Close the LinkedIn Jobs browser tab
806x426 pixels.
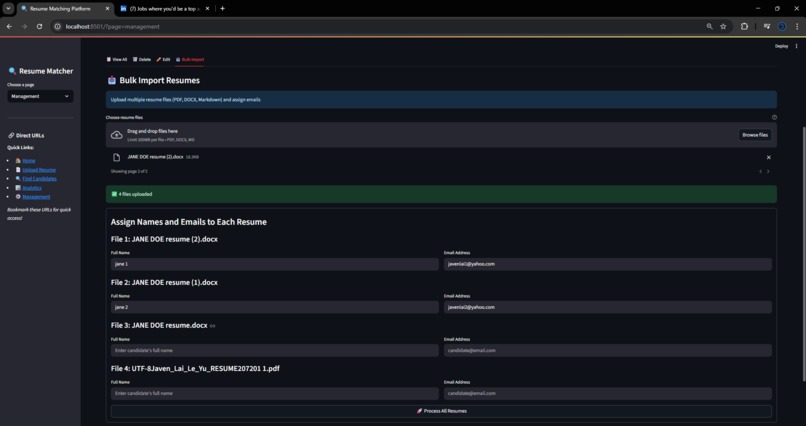pos(206,9)
